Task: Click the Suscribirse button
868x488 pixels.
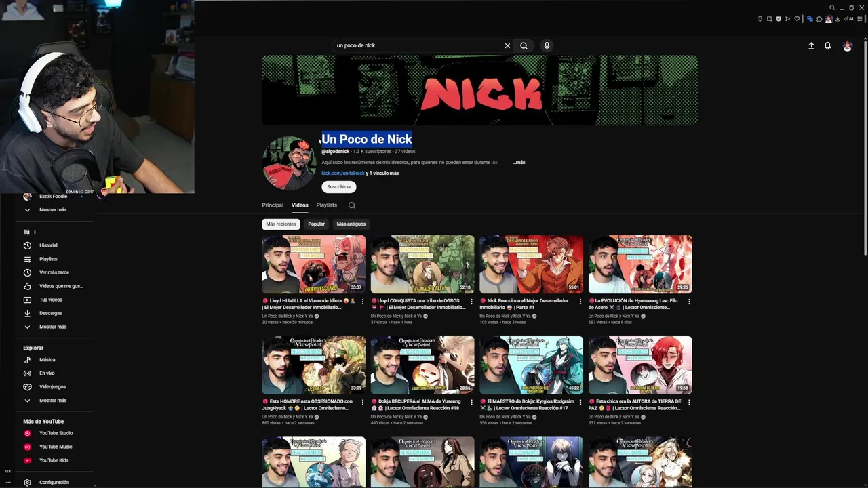Action: 339,187
